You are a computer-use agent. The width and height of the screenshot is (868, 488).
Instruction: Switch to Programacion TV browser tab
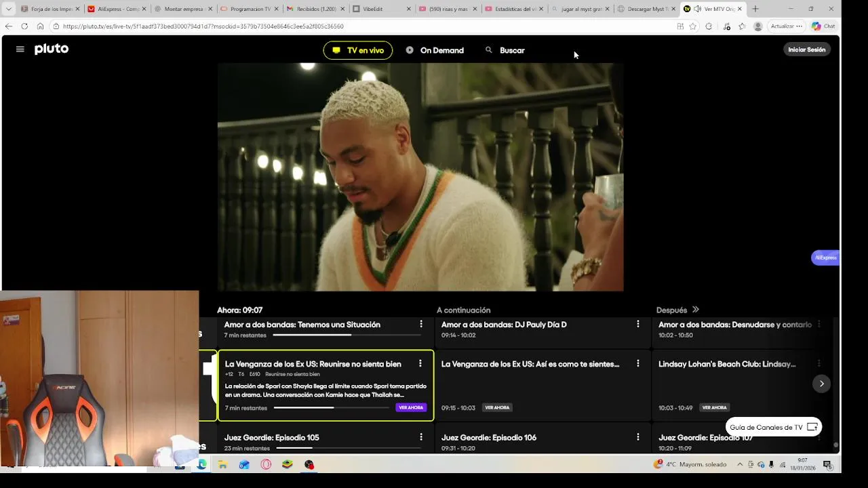[x=250, y=9]
